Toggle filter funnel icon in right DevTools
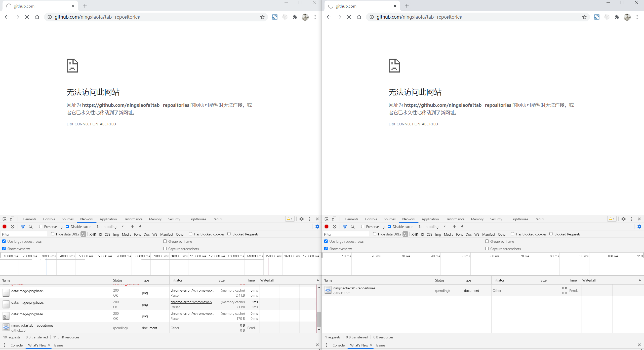The image size is (644, 350). click(345, 227)
